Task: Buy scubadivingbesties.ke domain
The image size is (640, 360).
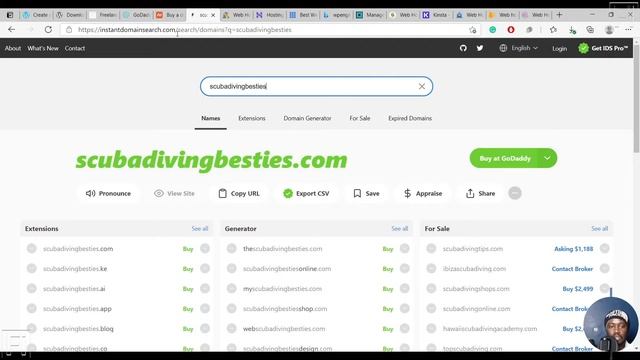Action: [188, 269]
